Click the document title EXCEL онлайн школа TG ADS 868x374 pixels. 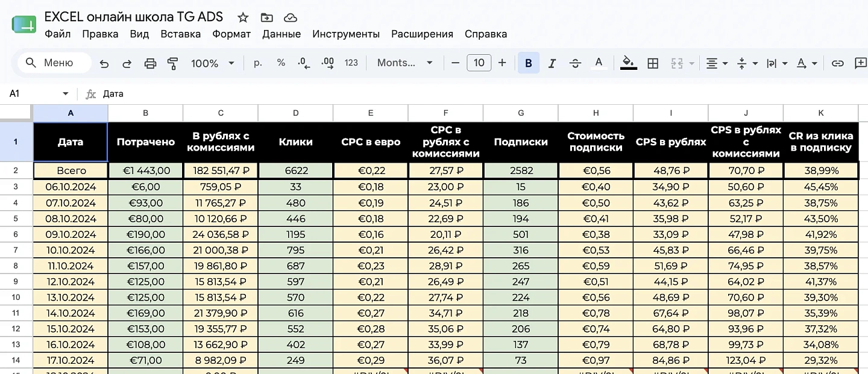134,17
